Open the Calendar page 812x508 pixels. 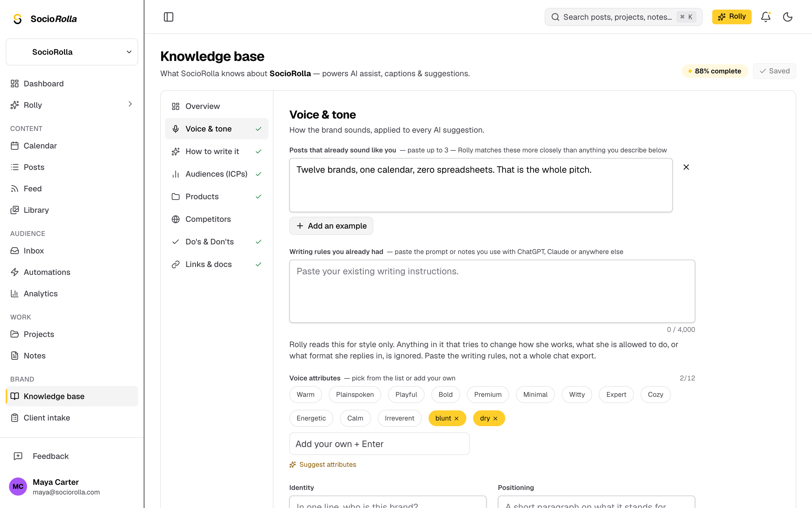(x=72, y=145)
